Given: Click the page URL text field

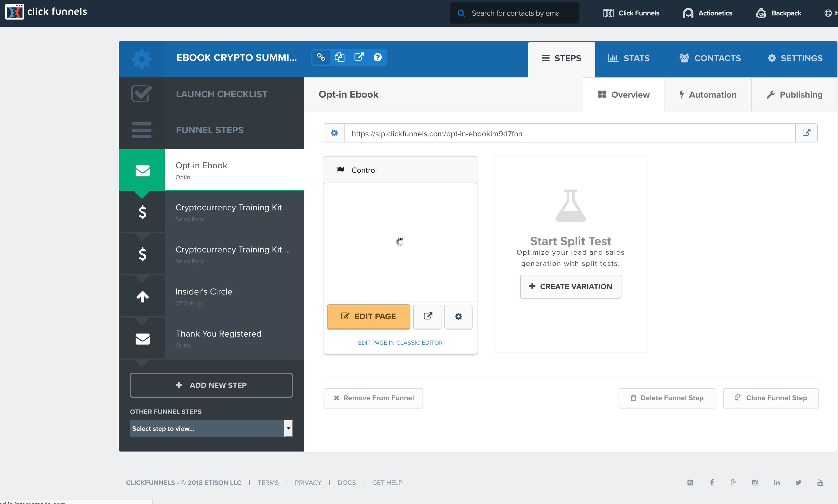Looking at the screenshot, I should click(x=570, y=134).
